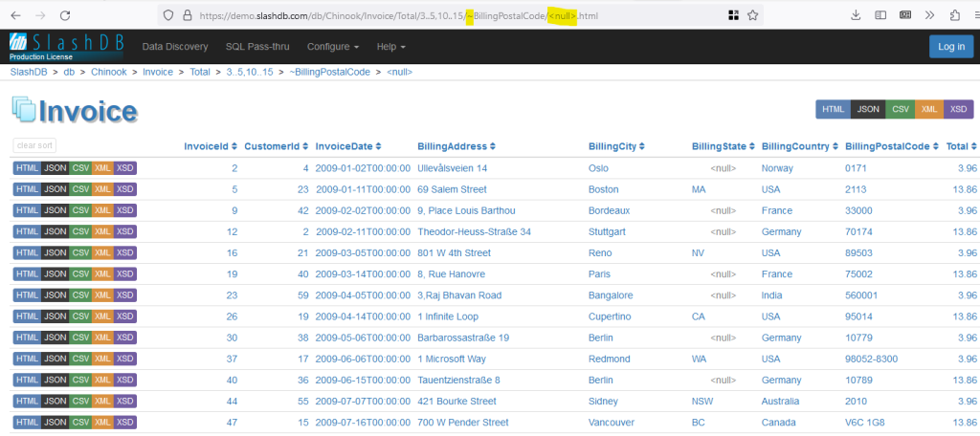Open CSV for the Boston invoice row
This screenshot has width=980, height=436.
pyautogui.click(x=80, y=189)
